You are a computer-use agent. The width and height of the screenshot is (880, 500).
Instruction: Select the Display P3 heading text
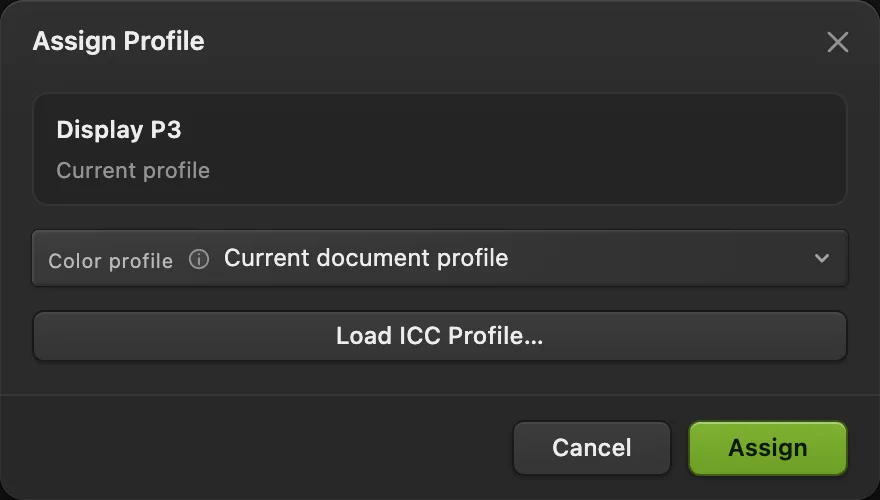point(119,130)
